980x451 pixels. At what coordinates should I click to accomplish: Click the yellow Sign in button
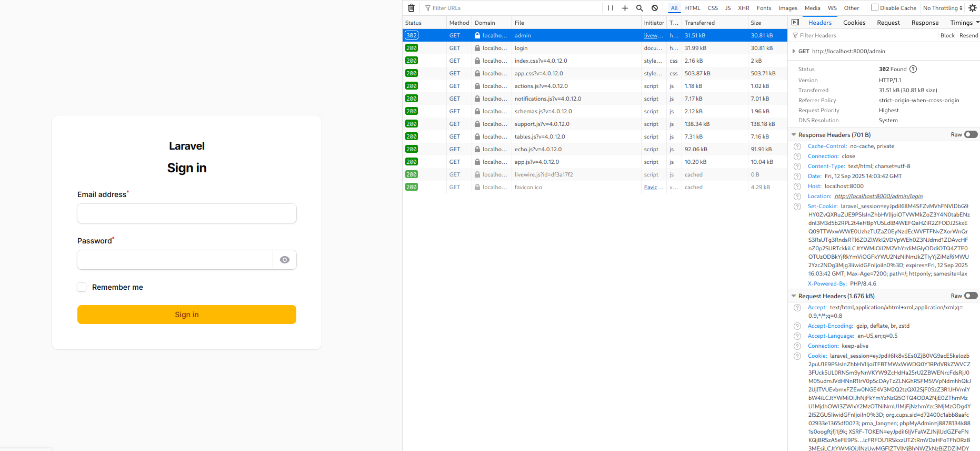[187, 315]
